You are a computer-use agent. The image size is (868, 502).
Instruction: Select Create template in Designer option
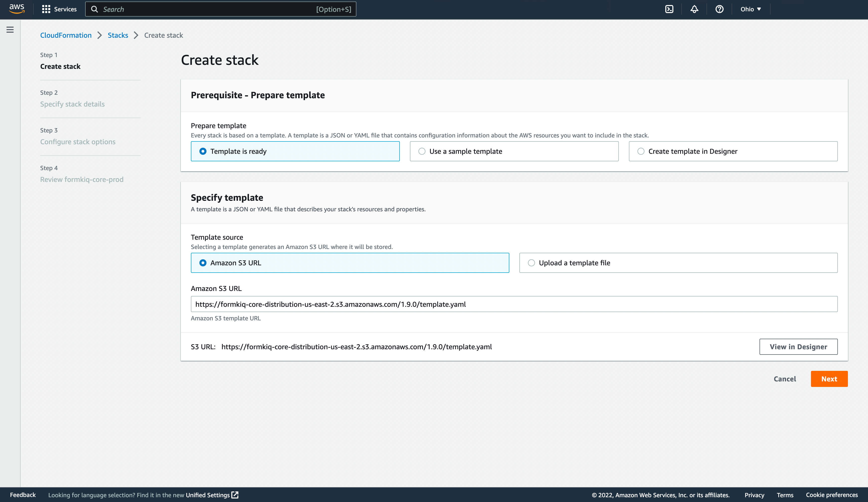pos(733,151)
